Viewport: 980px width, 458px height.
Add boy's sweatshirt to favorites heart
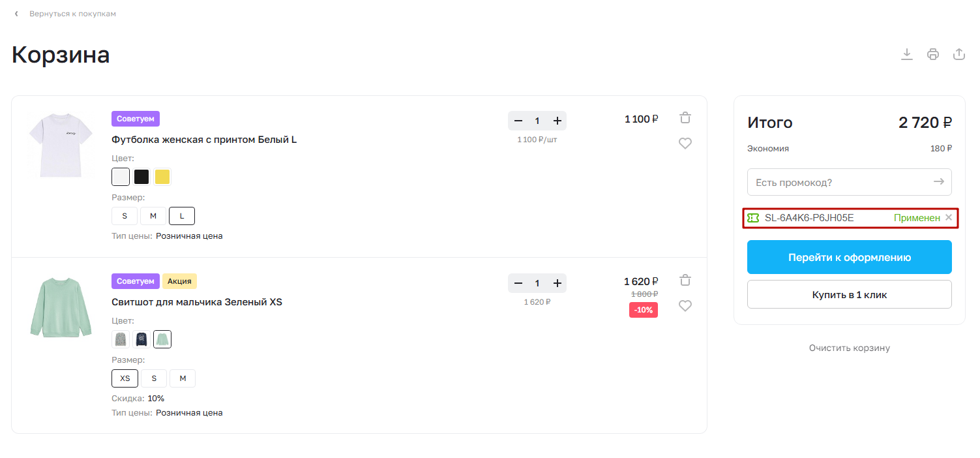coord(685,306)
